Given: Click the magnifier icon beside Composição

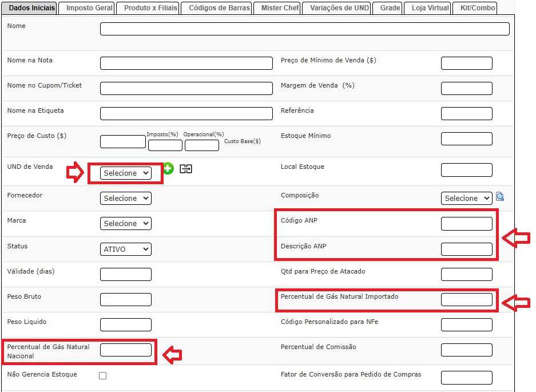Looking at the screenshot, I should tap(500, 197).
